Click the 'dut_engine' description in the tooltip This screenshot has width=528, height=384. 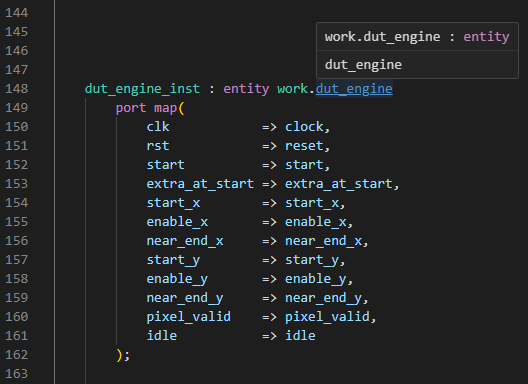coord(363,65)
